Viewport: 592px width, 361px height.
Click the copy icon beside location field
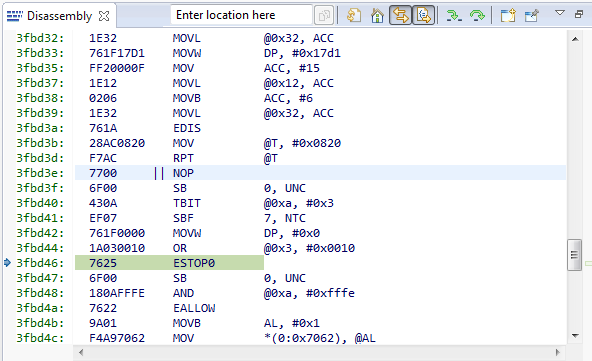[x=324, y=15]
